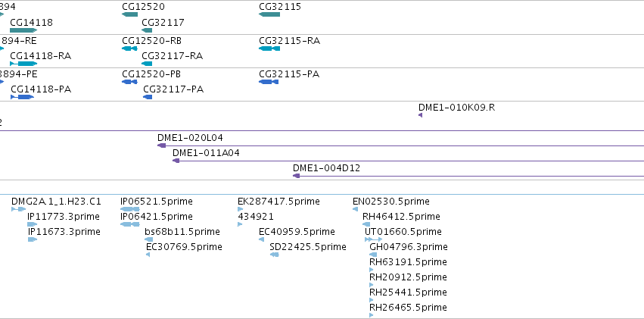Select the CG14118-PA protein feature
This screenshot has height=319, width=644.
click(x=21, y=97)
